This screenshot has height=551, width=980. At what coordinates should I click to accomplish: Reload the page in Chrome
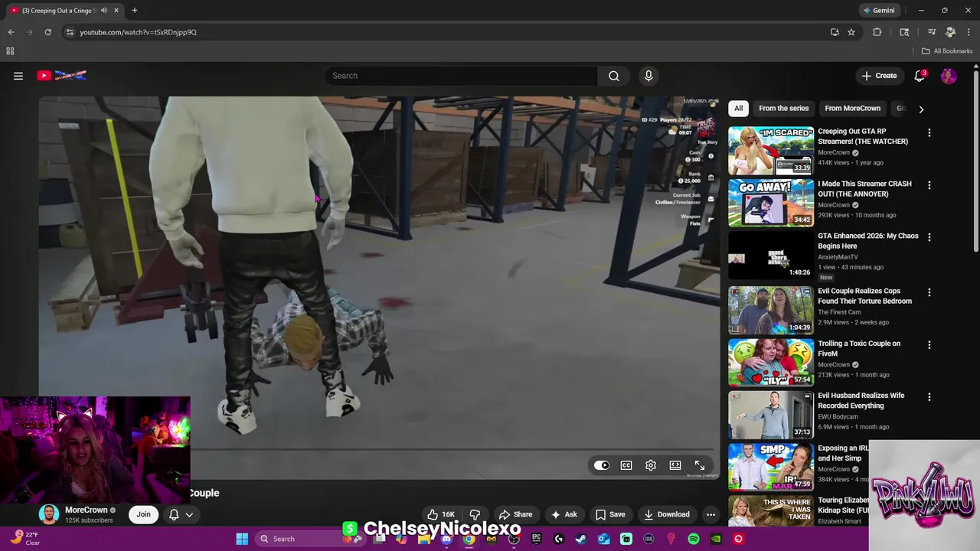pos(47,32)
